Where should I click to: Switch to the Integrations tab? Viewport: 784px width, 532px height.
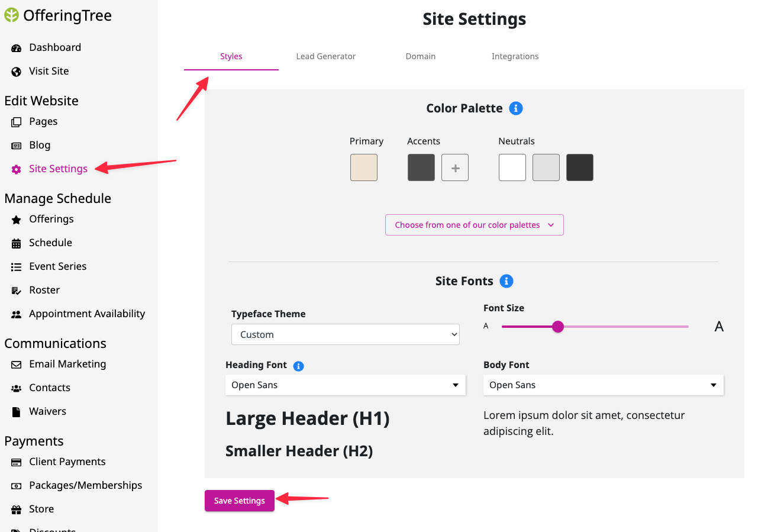pyautogui.click(x=515, y=56)
